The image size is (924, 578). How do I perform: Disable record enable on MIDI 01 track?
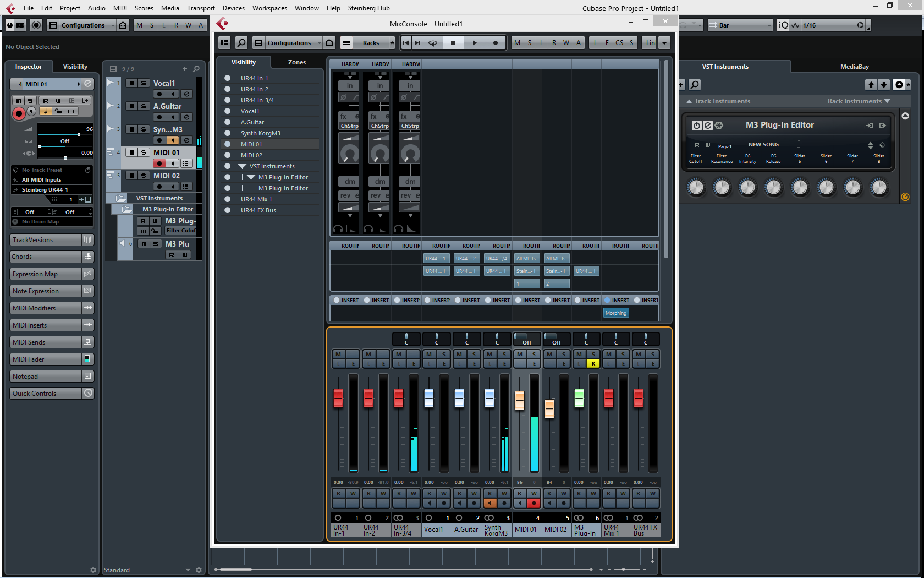click(159, 163)
